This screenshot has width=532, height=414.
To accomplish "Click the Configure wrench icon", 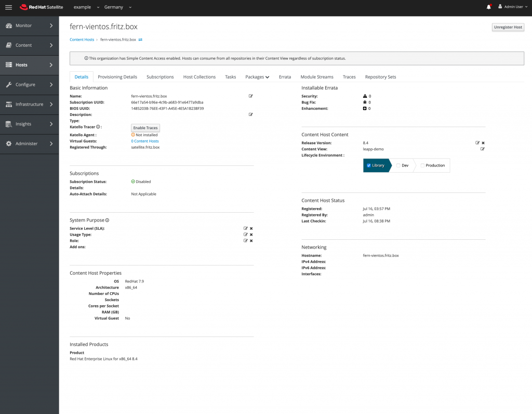I will [x=9, y=85].
